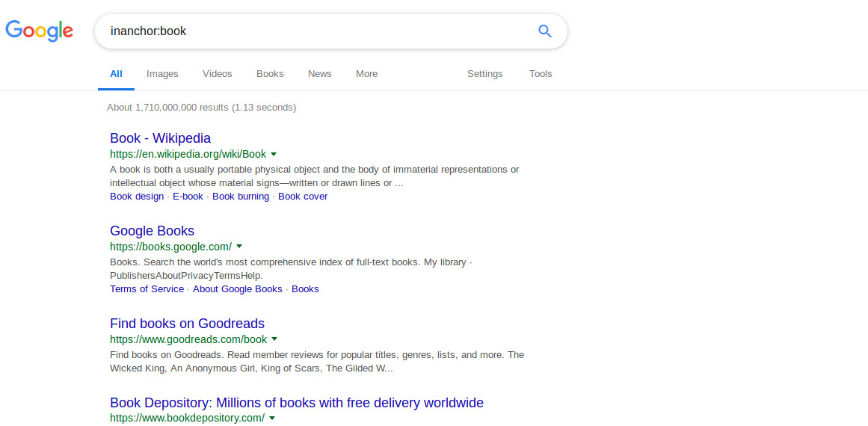The width and height of the screenshot is (868, 426).
Task: Visit the E-book sitelink
Action: tap(188, 197)
